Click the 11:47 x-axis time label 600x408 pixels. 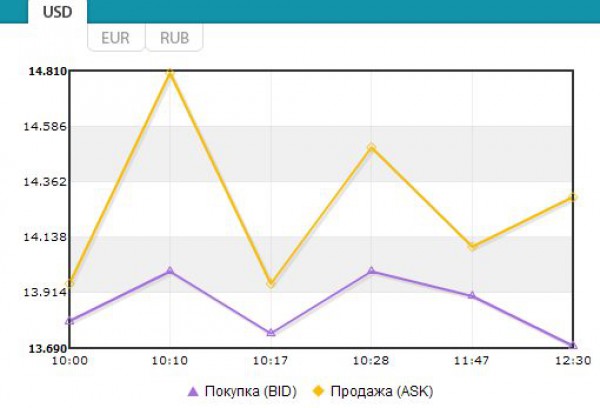coord(471,361)
